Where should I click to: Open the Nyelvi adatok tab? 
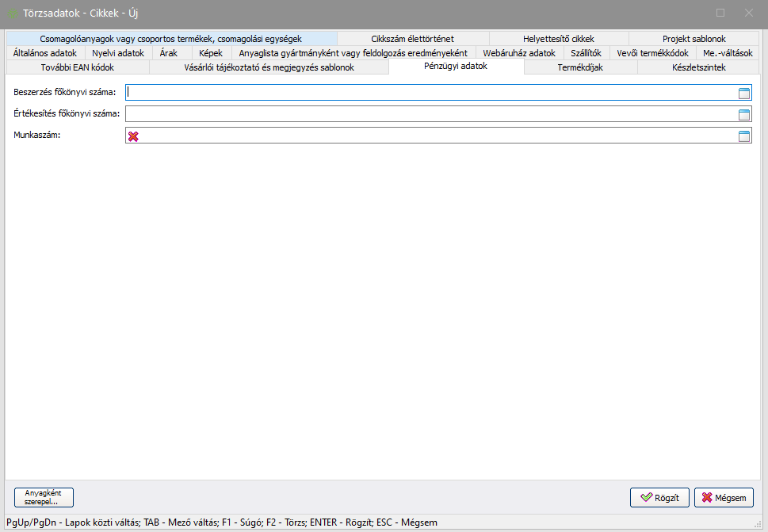click(x=118, y=53)
